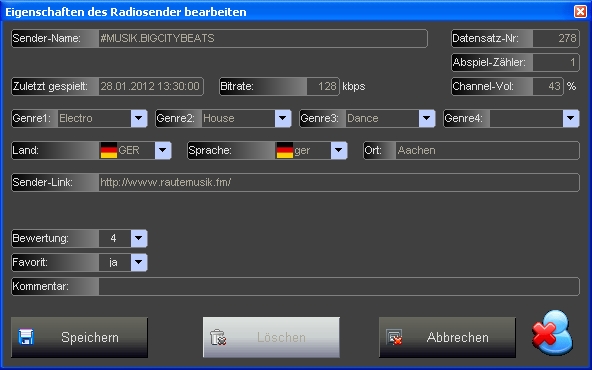Save the station with Speichern
592x370 pixels.
click(x=79, y=337)
